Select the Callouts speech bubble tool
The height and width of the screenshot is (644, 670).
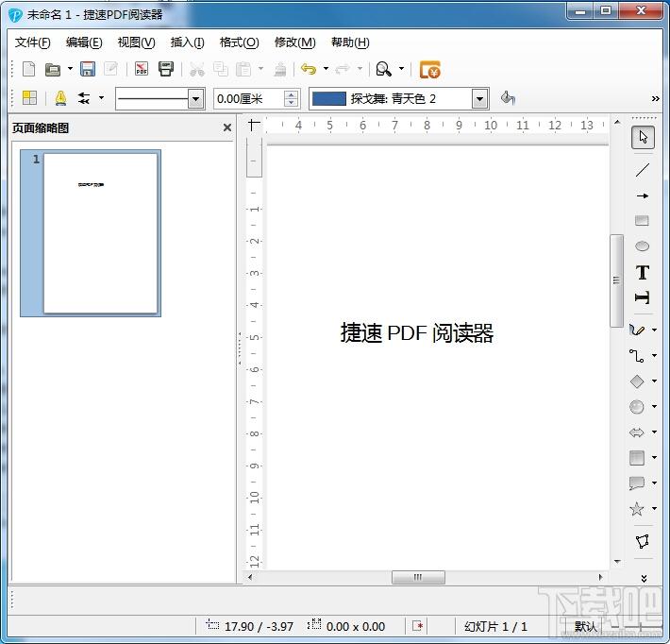click(x=637, y=483)
